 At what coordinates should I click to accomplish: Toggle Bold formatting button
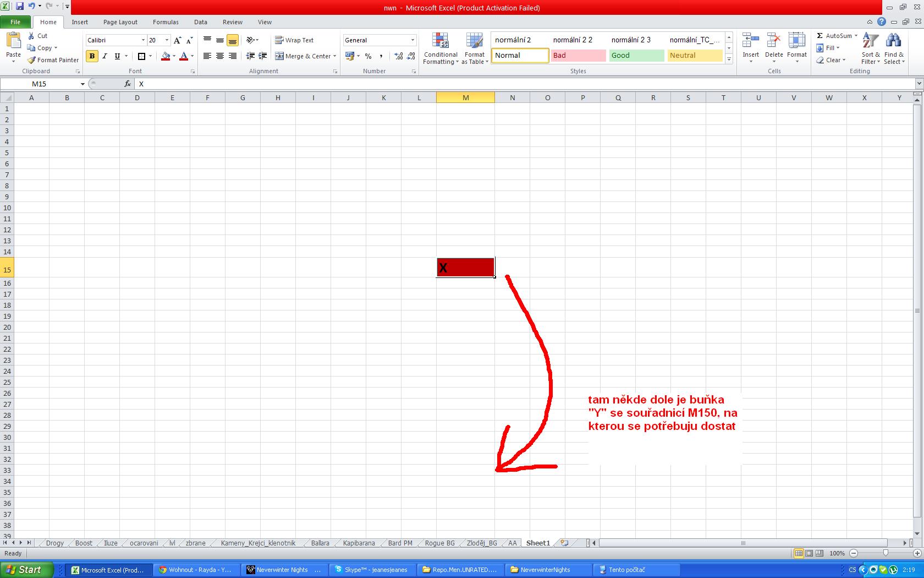(x=92, y=56)
